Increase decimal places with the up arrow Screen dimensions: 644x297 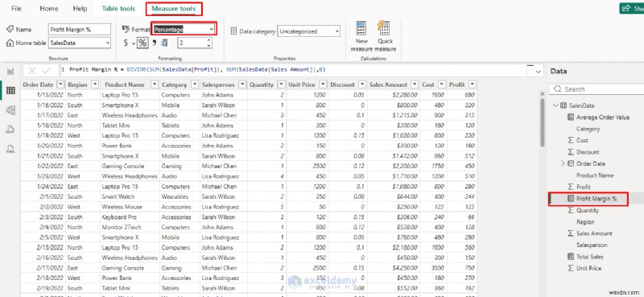[x=208, y=40]
